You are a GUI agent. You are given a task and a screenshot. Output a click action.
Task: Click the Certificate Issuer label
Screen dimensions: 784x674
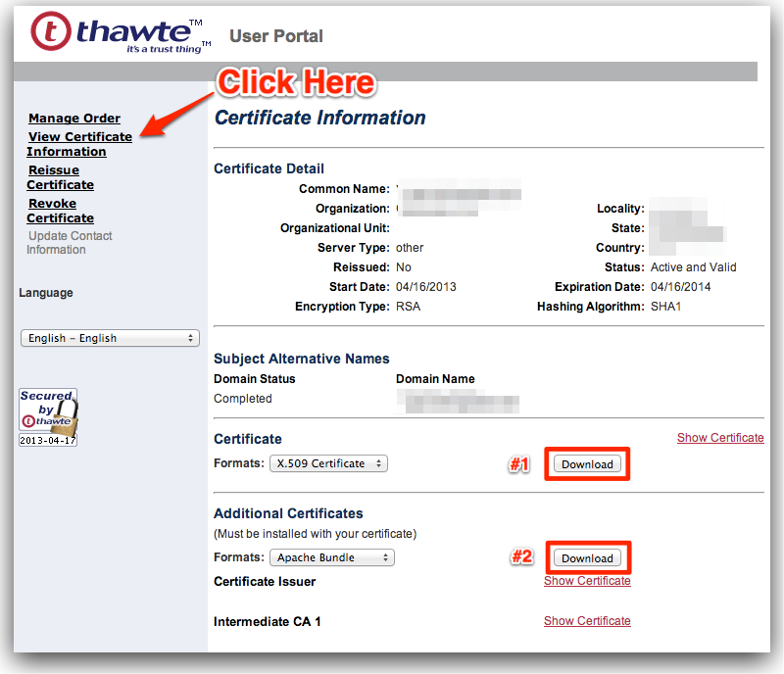click(265, 581)
